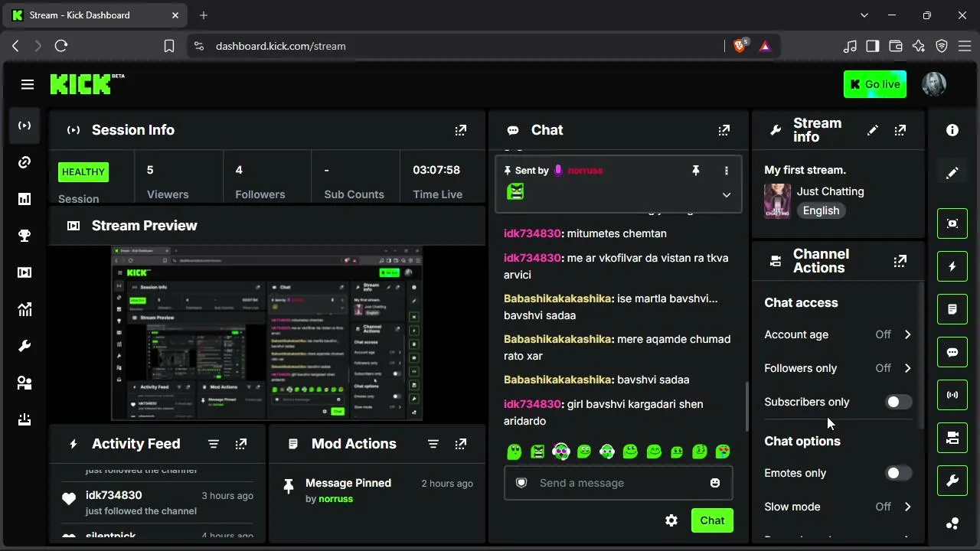This screenshot has height=551, width=980.
Task: Expand the pinned message with its chevron
Action: [x=727, y=194]
